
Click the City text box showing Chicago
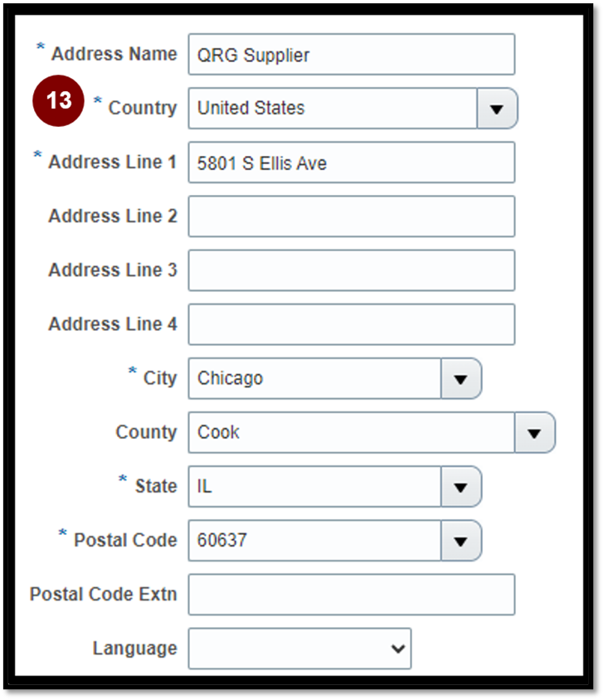pos(315,378)
